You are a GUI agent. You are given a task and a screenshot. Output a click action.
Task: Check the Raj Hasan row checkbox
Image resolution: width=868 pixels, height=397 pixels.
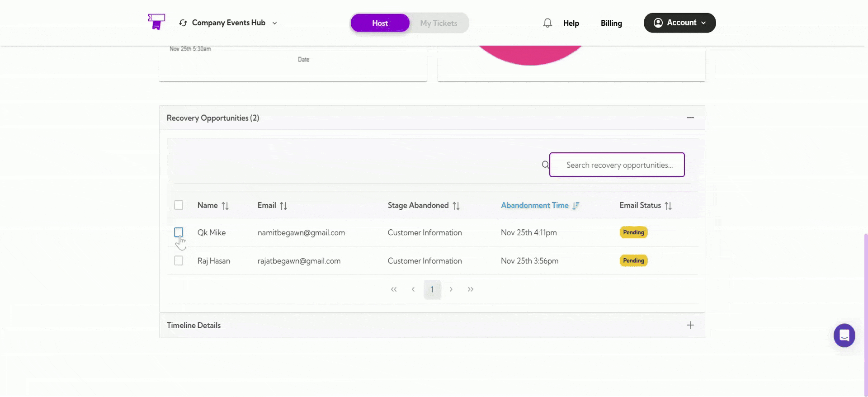tap(179, 260)
